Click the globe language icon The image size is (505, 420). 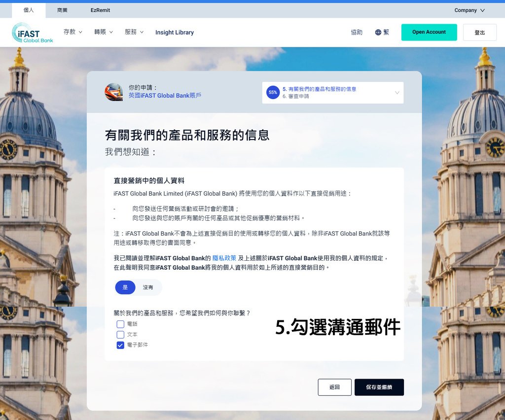(x=378, y=32)
